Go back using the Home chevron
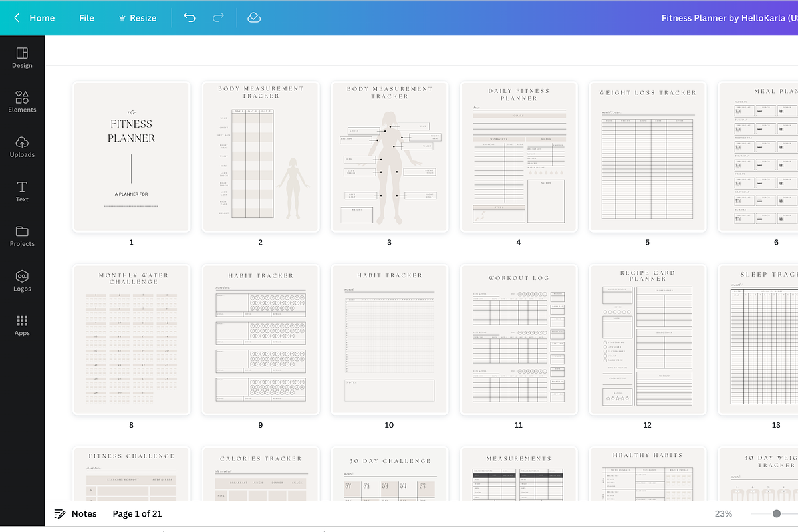798x532 pixels. (17, 18)
